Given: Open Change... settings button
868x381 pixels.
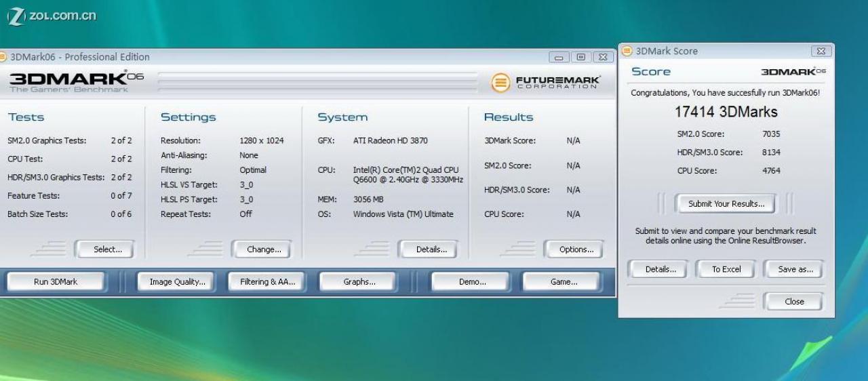Looking at the screenshot, I should pyautogui.click(x=261, y=249).
